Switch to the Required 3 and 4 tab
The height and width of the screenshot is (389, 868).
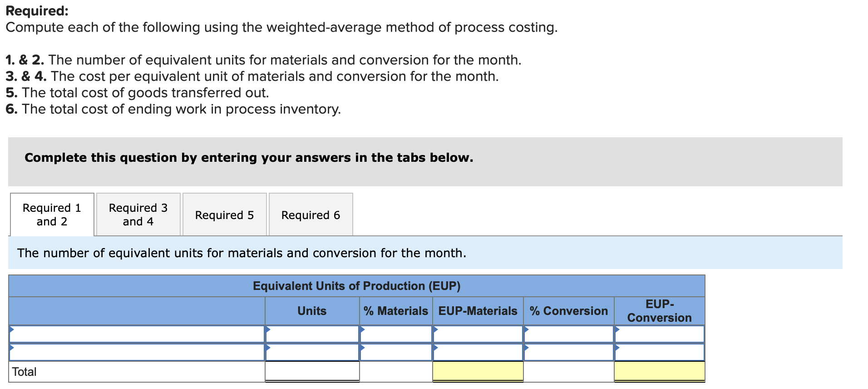tap(138, 214)
